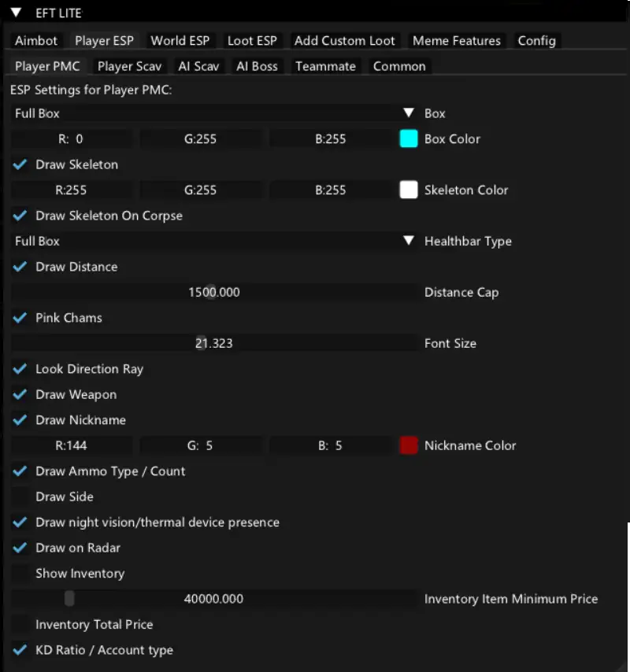This screenshot has height=672, width=630.
Task: Click the Box Color green value field
Action: click(x=200, y=138)
